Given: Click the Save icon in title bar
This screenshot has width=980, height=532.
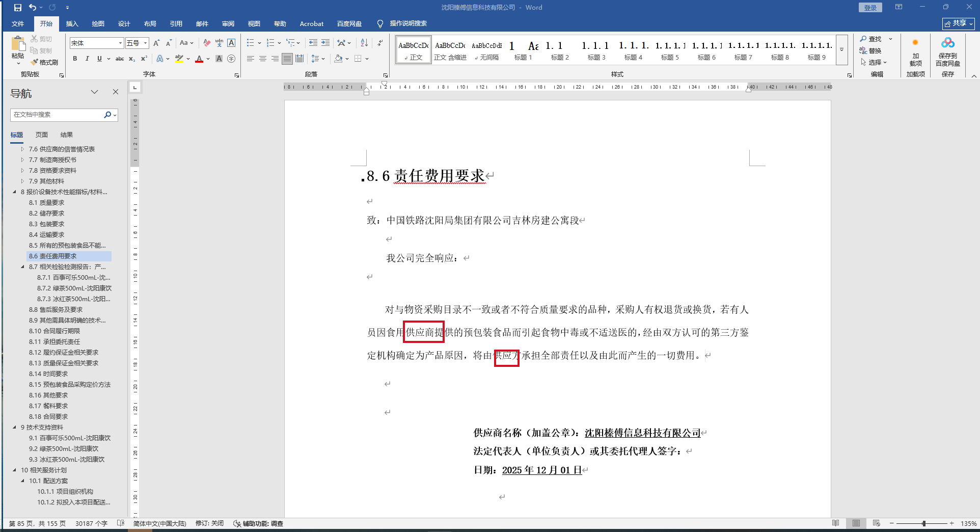Looking at the screenshot, I should [18, 8].
